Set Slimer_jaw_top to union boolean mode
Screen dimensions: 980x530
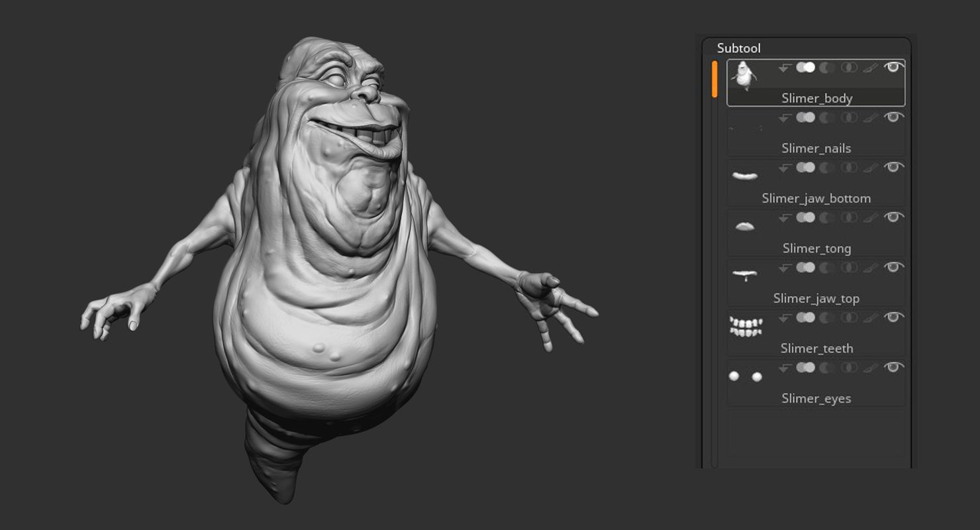[805, 268]
